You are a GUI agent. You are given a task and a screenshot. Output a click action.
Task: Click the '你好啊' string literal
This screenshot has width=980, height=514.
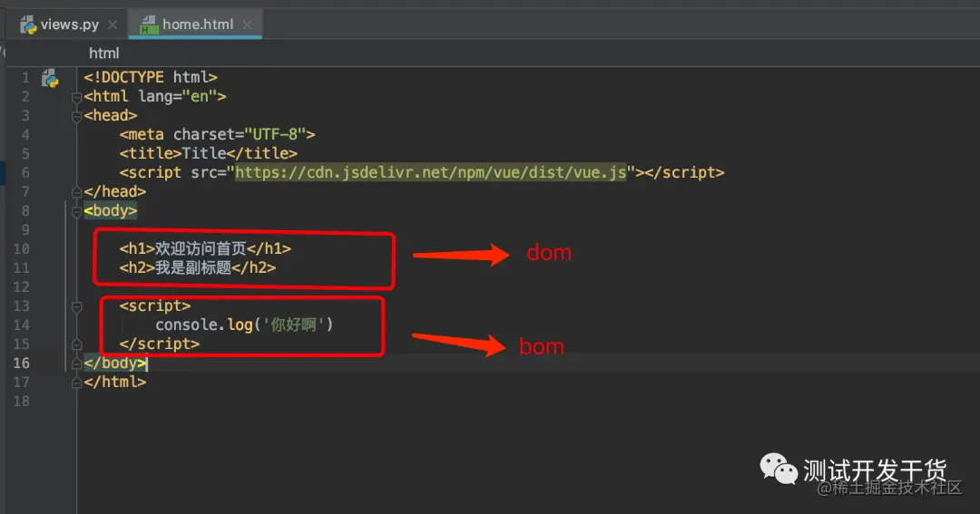[294, 325]
